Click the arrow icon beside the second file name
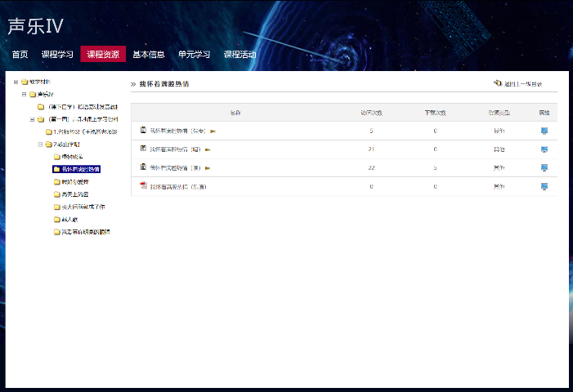 [x=208, y=149]
